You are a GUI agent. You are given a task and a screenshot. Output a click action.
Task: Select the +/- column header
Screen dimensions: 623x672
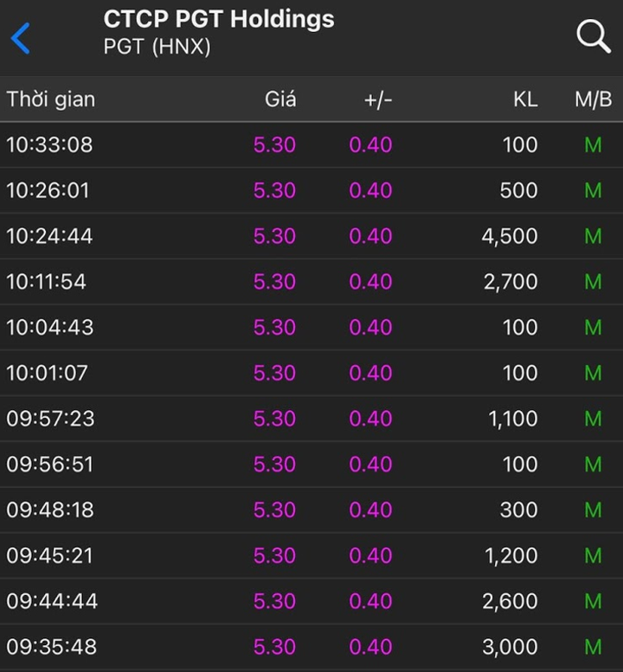pyautogui.click(x=378, y=99)
